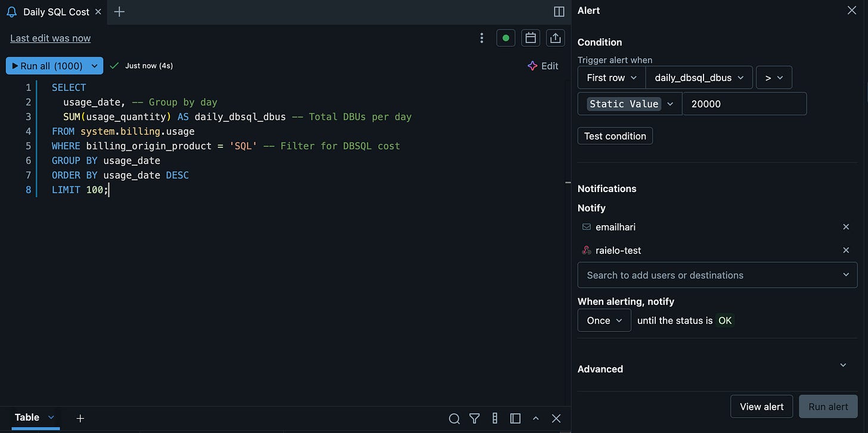Click the threshold field showing 20000
The height and width of the screenshot is (433, 868).
tap(745, 104)
